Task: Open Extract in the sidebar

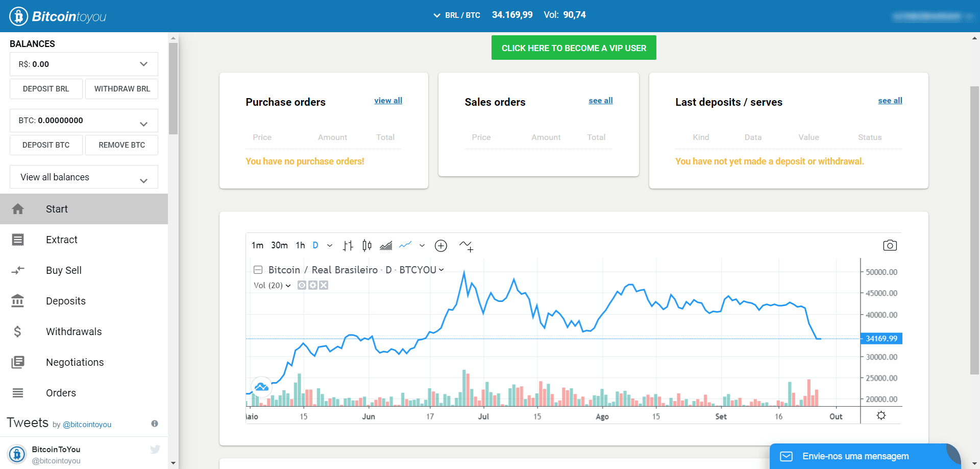Action: (84, 240)
